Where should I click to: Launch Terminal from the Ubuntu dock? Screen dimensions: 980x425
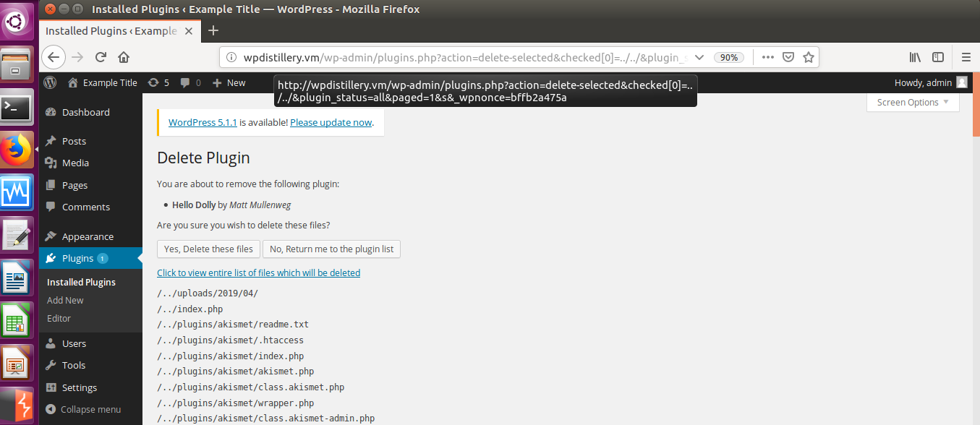tap(16, 108)
